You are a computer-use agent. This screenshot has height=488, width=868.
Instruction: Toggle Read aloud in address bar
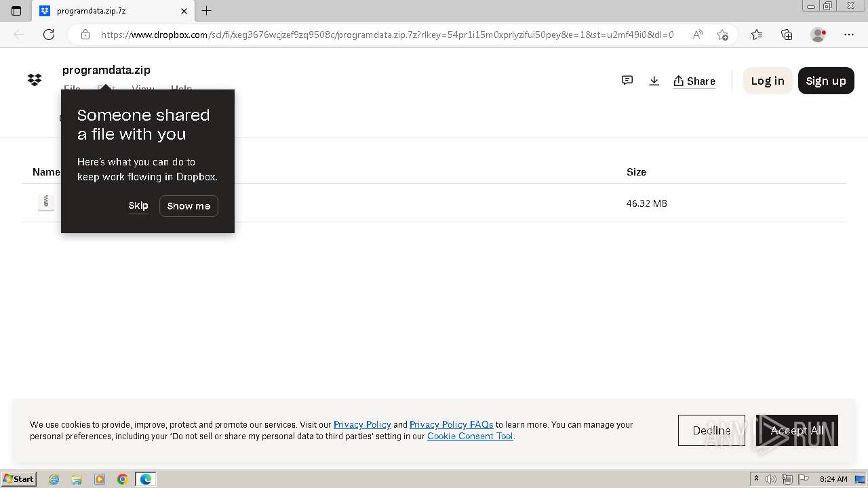[x=698, y=35]
